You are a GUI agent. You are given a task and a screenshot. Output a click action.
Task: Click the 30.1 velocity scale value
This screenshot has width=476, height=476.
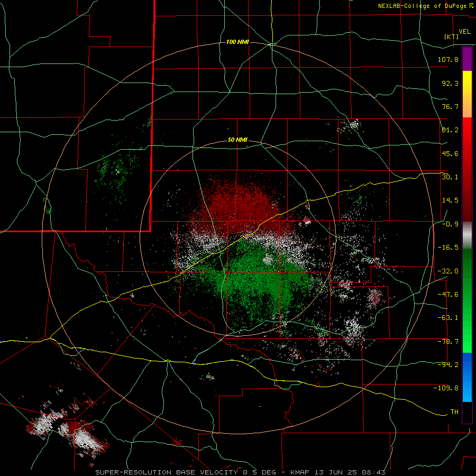(x=450, y=177)
